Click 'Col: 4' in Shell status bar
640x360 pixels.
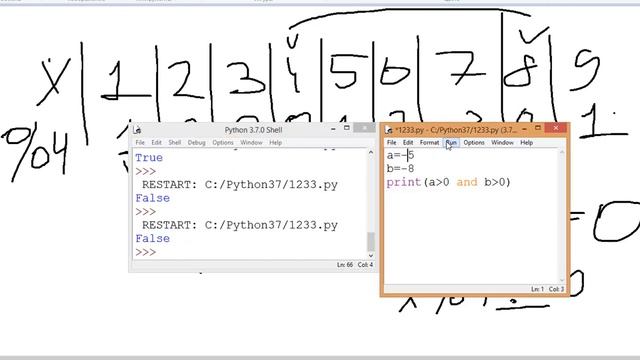pos(365,265)
